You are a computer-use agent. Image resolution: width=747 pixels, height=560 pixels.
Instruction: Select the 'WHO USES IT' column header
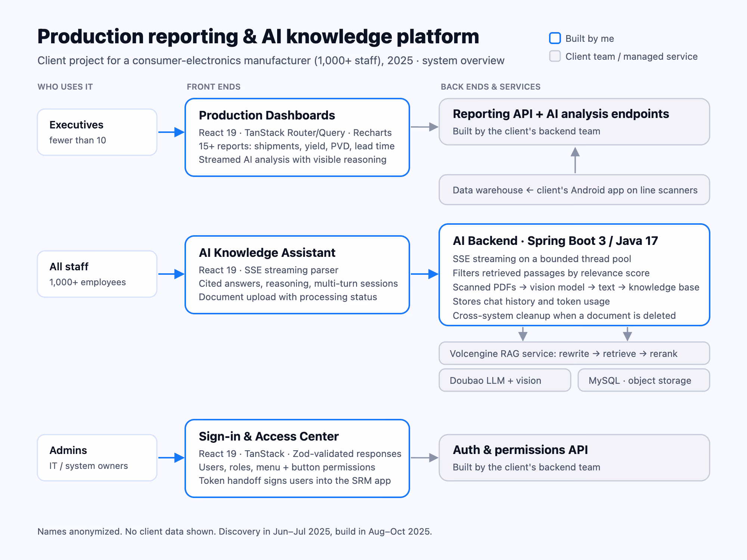tap(65, 87)
